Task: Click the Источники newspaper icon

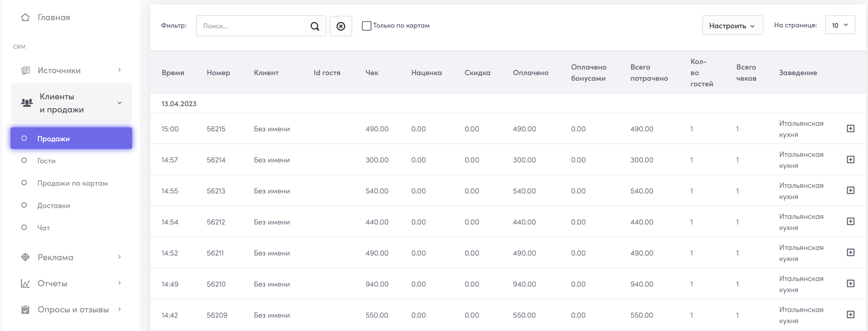Action: click(x=25, y=70)
